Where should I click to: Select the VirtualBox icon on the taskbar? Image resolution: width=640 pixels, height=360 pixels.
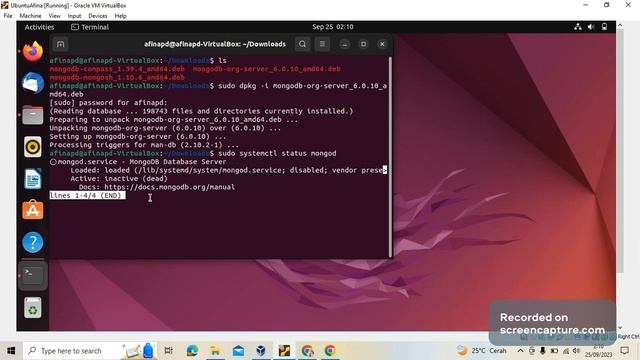(x=261, y=351)
